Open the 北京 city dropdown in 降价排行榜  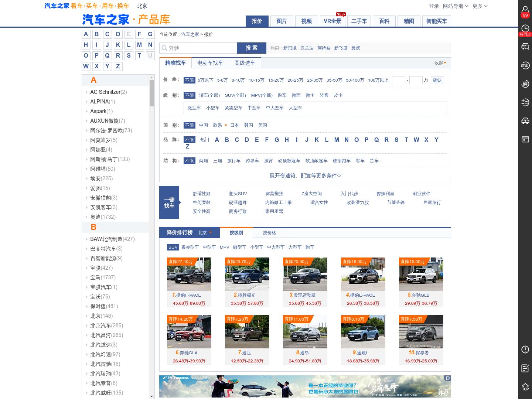coord(205,233)
